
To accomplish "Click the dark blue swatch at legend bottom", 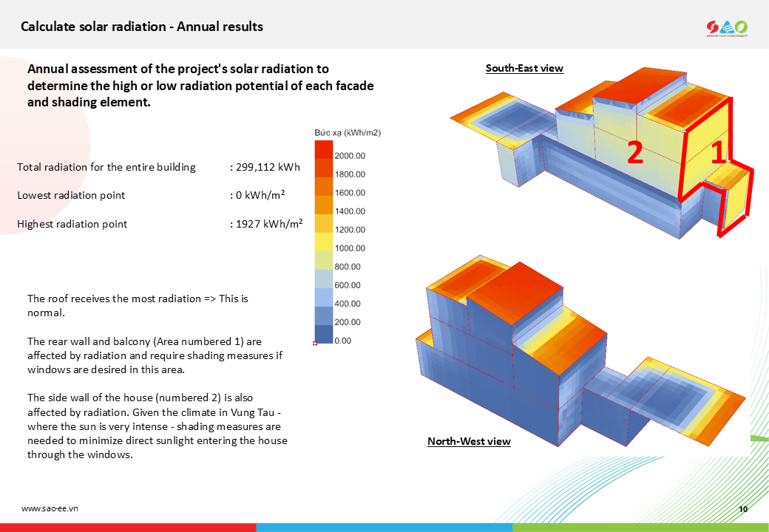I will 324,334.
